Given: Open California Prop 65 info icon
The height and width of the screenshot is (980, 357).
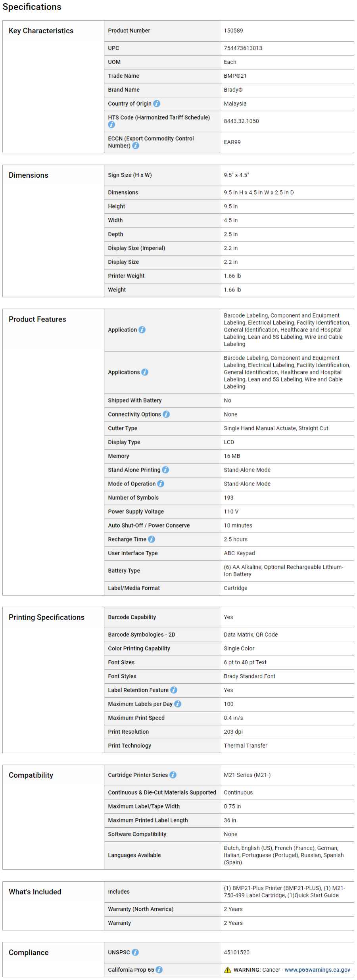Looking at the screenshot, I should coord(159,970).
